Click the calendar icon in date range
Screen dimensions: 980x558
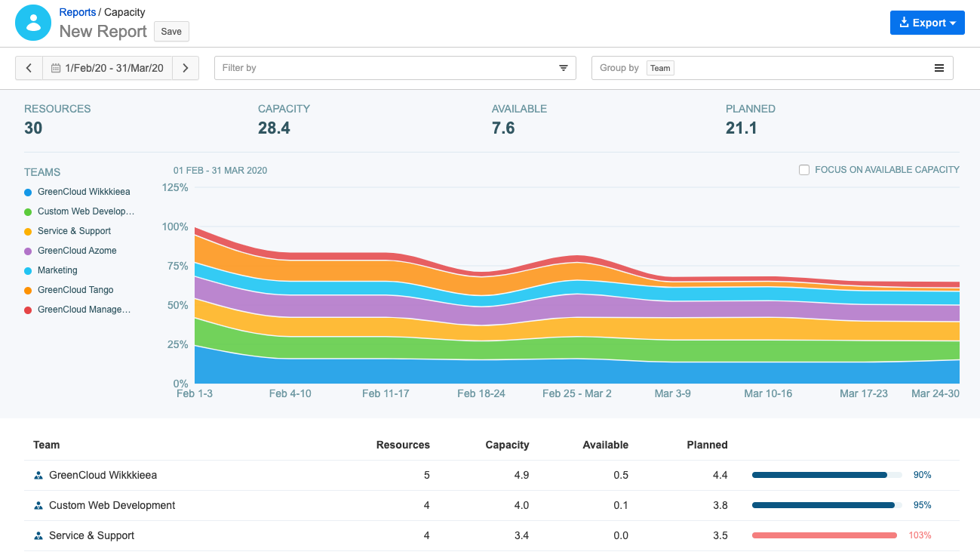(56, 68)
